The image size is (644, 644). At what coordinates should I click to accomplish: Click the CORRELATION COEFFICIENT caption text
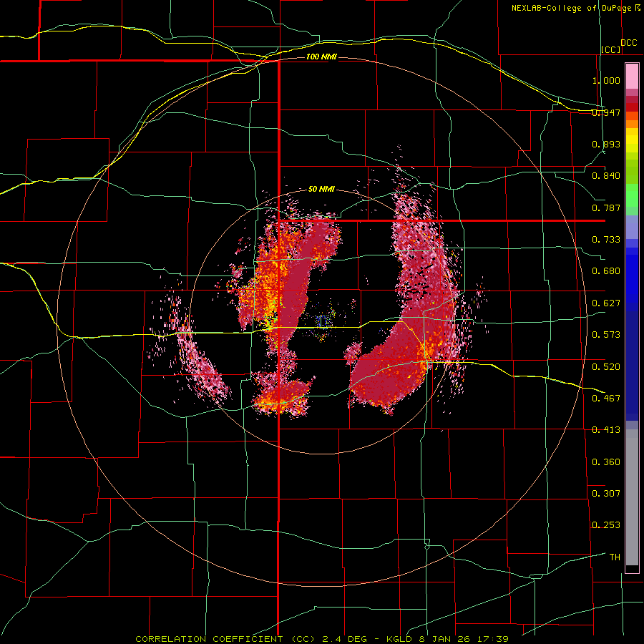[209, 639]
